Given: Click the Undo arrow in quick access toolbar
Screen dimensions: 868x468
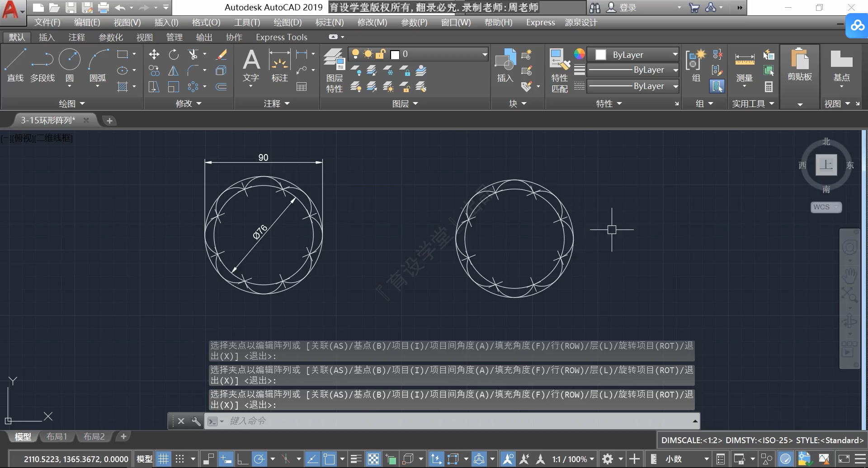Looking at the screenshot, I should pyautogui.click(x=120, y=7).
